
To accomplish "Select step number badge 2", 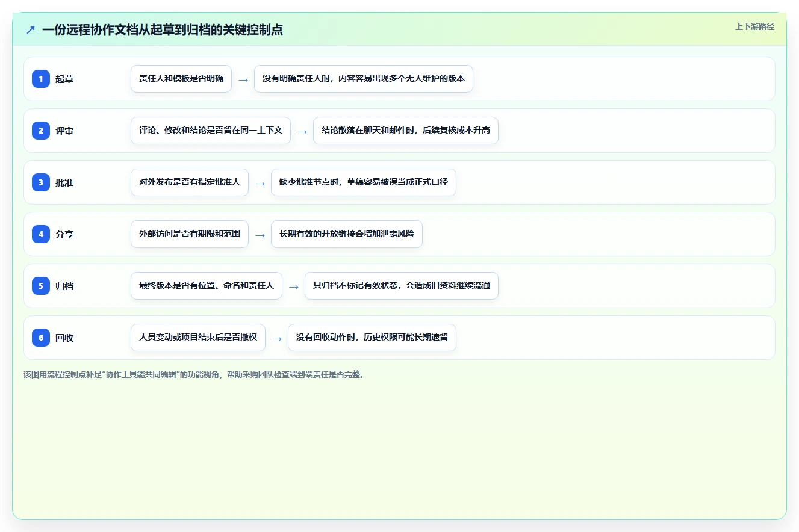I will (41, 131).
